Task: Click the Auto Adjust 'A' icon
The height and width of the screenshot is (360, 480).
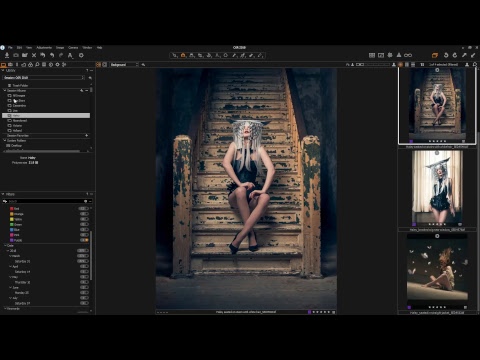Action: (70, 55)
